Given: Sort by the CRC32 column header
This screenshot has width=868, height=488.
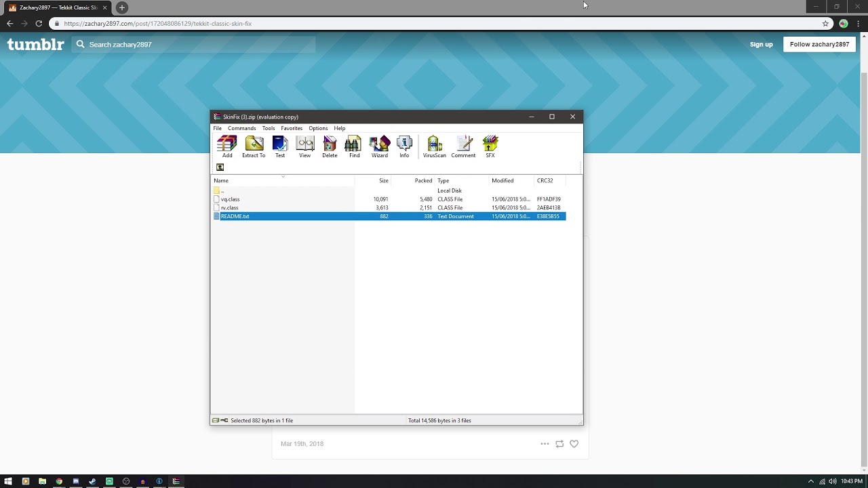Looking at the screenshot, I should pos(550,180).
